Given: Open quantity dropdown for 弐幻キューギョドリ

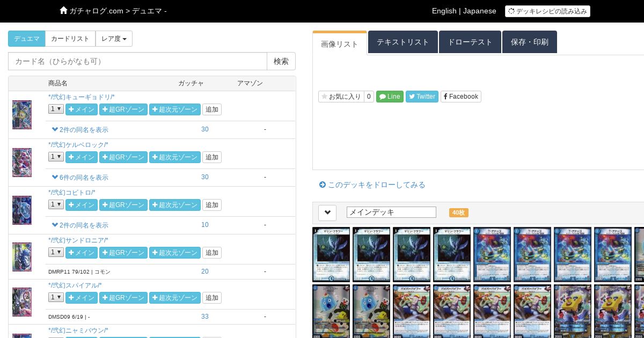Looking at the screenshot, I should coord(56,109).
